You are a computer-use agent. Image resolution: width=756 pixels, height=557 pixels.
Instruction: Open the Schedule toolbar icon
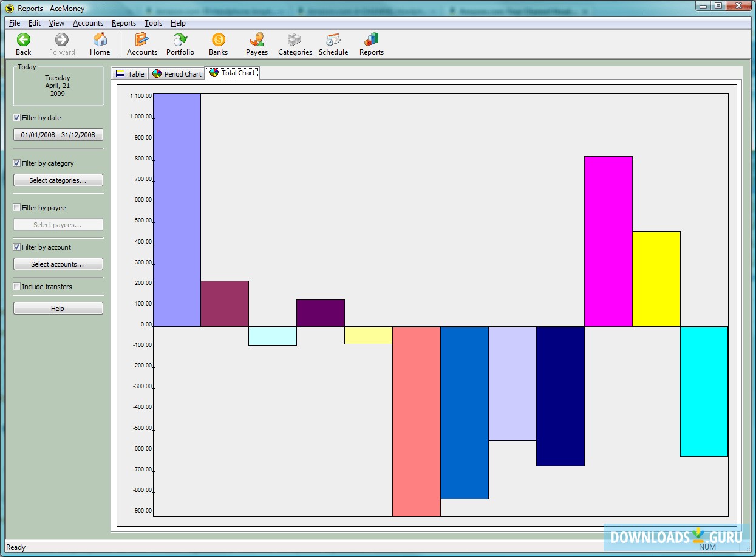pyautogui.click(x=333, y=40)
